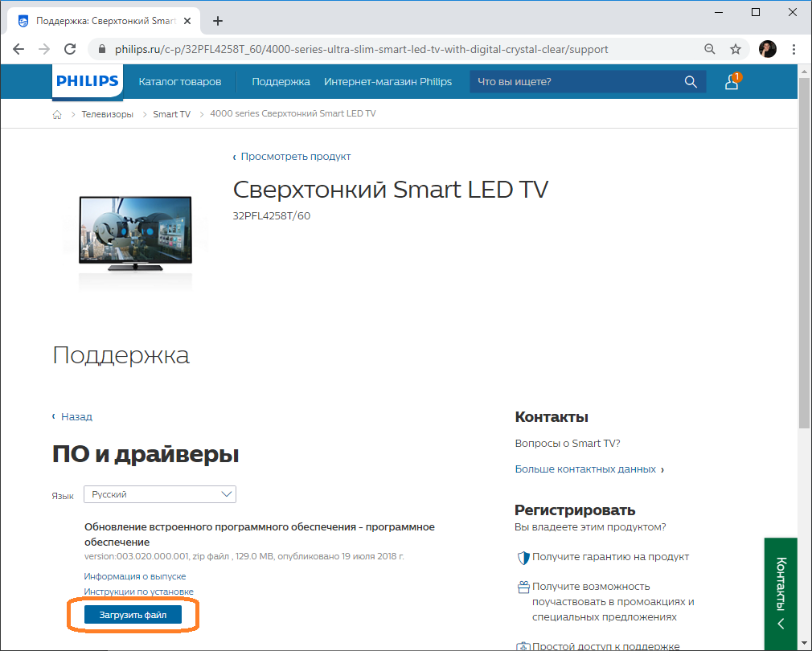Click model number 32PFL4258T/60 text

[x=272, y=215]
